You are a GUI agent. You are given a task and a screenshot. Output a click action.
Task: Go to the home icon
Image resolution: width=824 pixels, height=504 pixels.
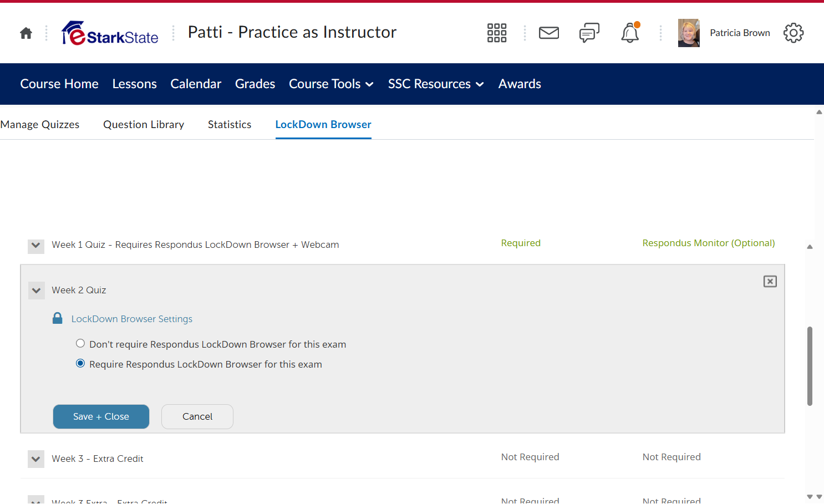[x=26, y=33]
